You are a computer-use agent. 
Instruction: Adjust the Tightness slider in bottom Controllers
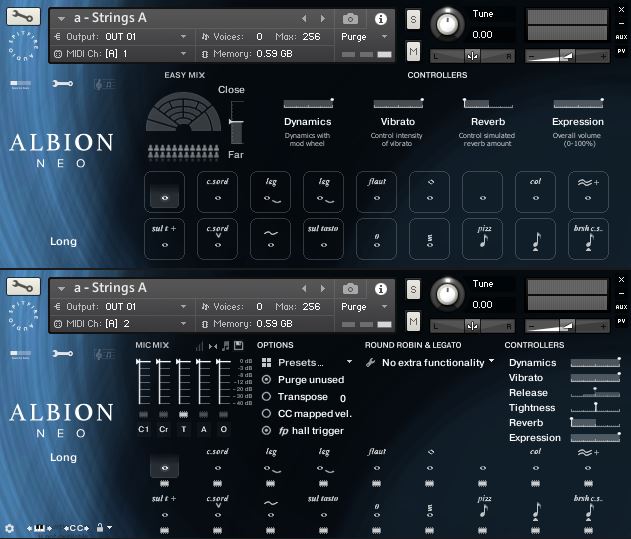[595, 407]
